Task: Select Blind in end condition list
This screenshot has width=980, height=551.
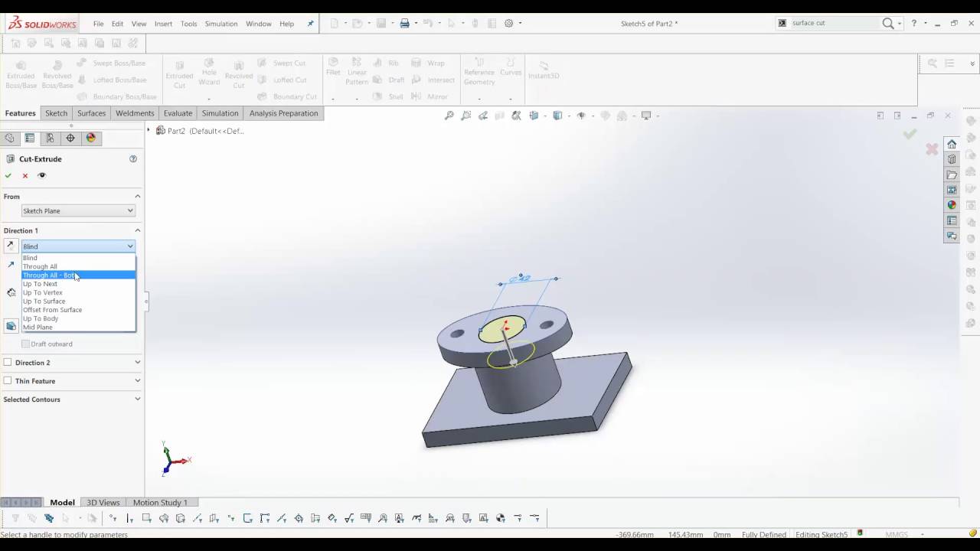Action: pos(78,258)
